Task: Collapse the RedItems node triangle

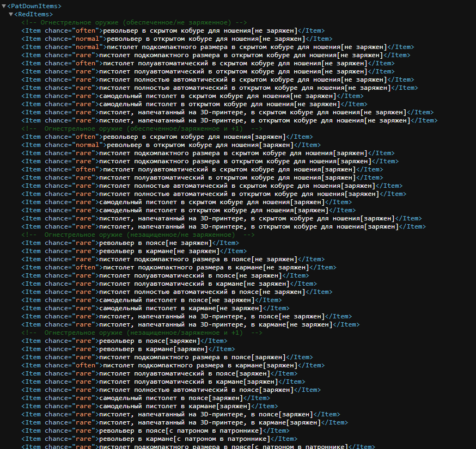Action: point(11,14)
